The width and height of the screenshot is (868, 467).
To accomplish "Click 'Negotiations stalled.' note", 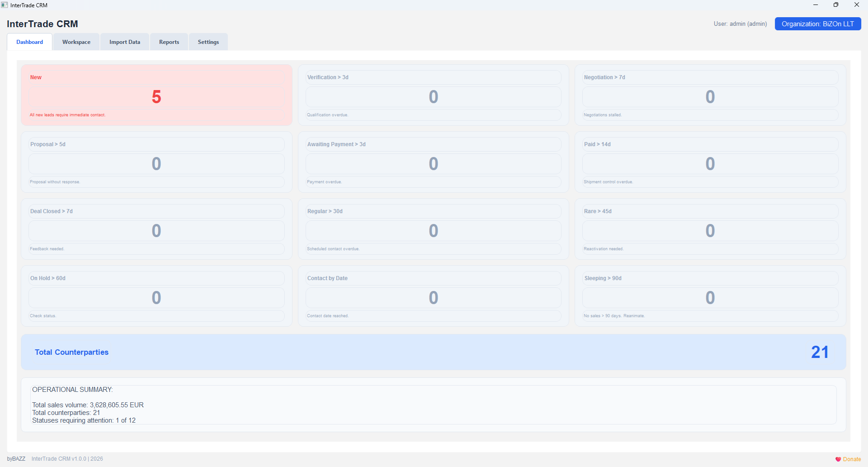I will tap(603, 115).
